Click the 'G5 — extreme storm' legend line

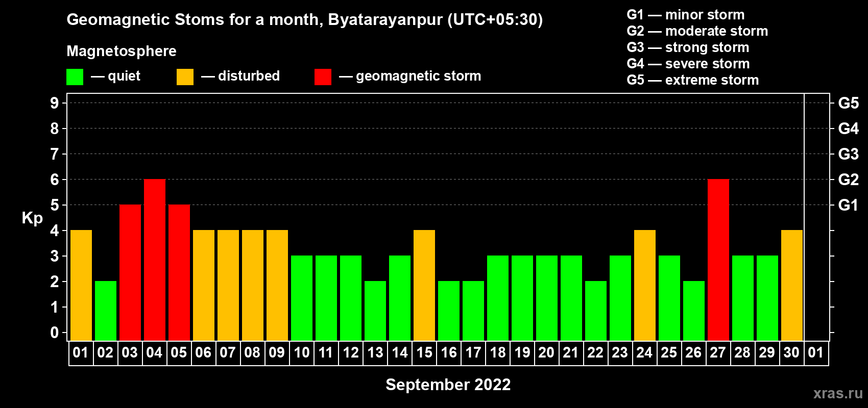point(693,80)
